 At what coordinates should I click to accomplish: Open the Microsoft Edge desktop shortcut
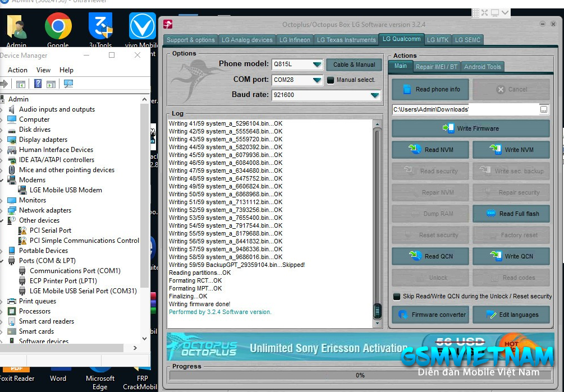click(100, 379)
